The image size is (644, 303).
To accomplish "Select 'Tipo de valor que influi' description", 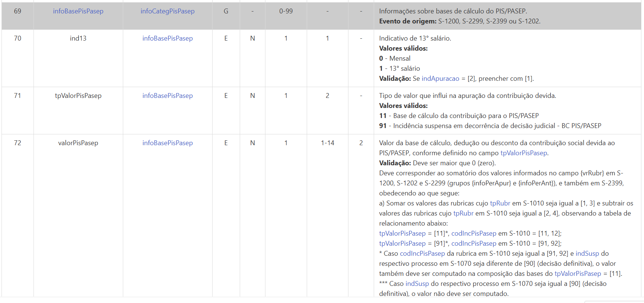I will [x=468, y=96].
